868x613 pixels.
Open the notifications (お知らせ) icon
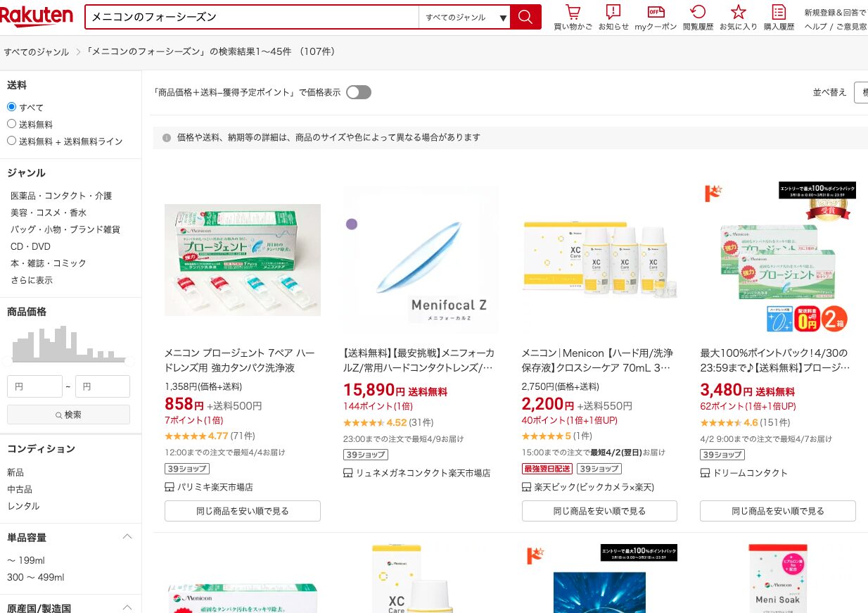[613, 13]
